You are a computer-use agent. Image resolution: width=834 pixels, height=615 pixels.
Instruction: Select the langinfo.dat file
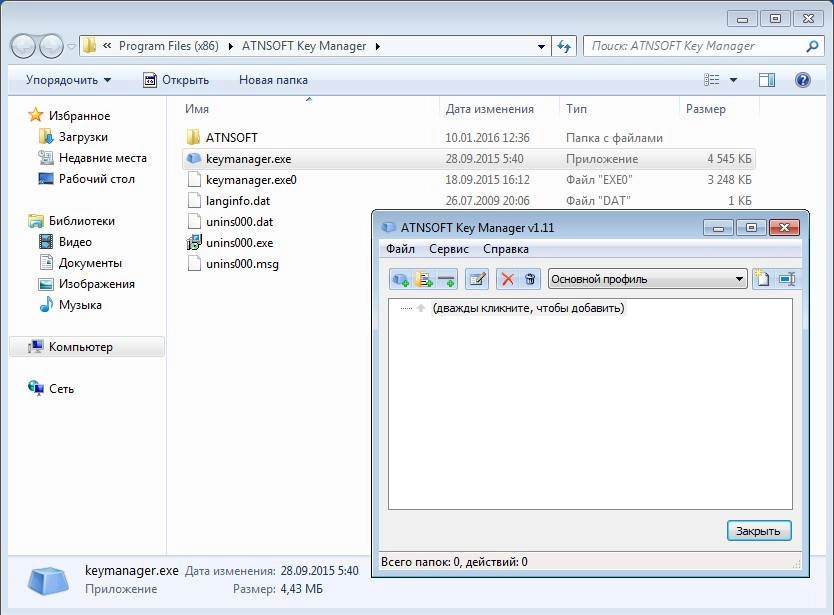click(x=238, y=201)
